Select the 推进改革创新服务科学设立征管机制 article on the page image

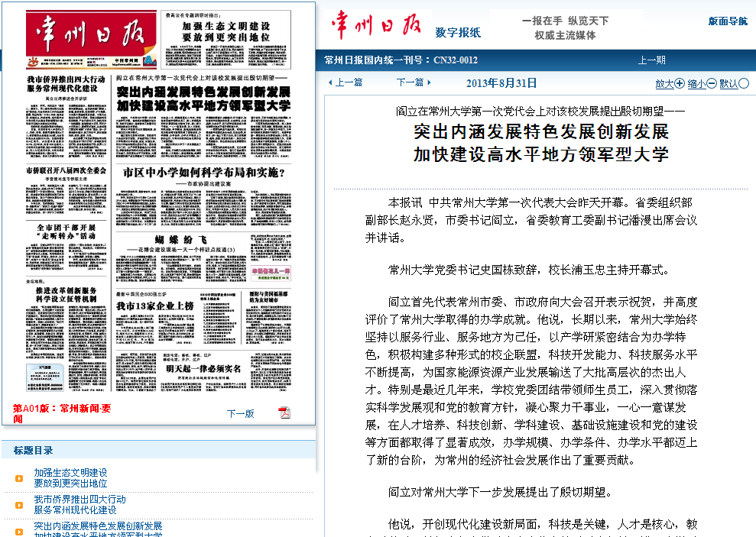66,334
